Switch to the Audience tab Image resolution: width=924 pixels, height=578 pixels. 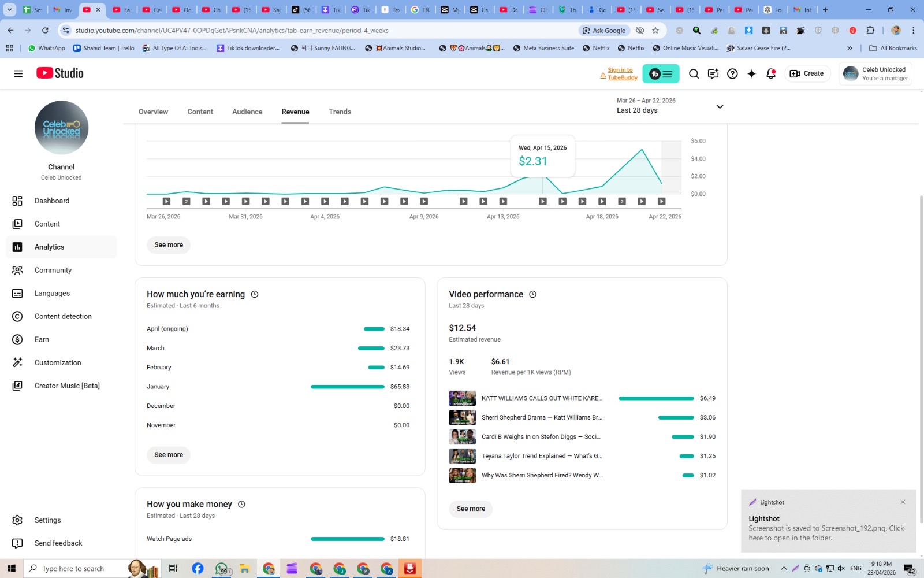pos(247,112)
